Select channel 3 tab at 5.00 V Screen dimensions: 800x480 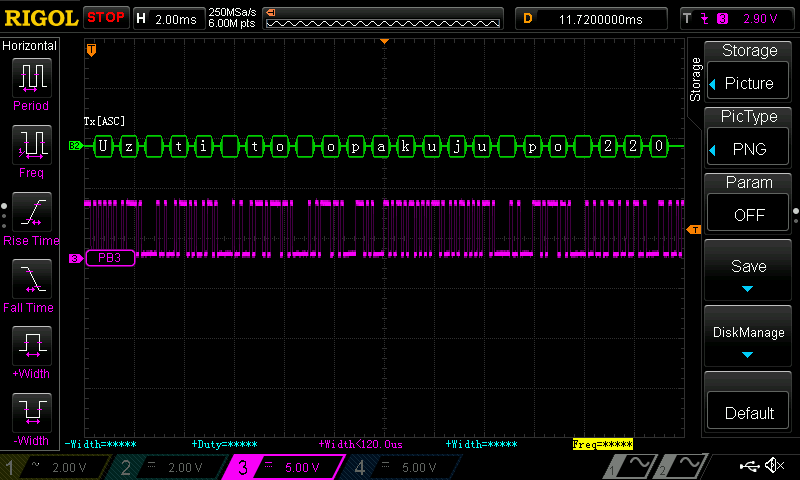click(x=284, y=467)
